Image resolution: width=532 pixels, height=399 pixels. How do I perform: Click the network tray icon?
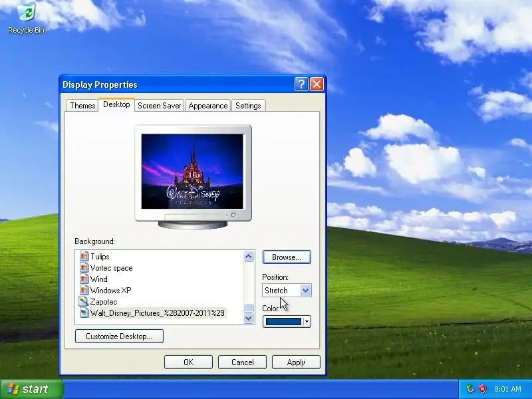pos(470,389)
